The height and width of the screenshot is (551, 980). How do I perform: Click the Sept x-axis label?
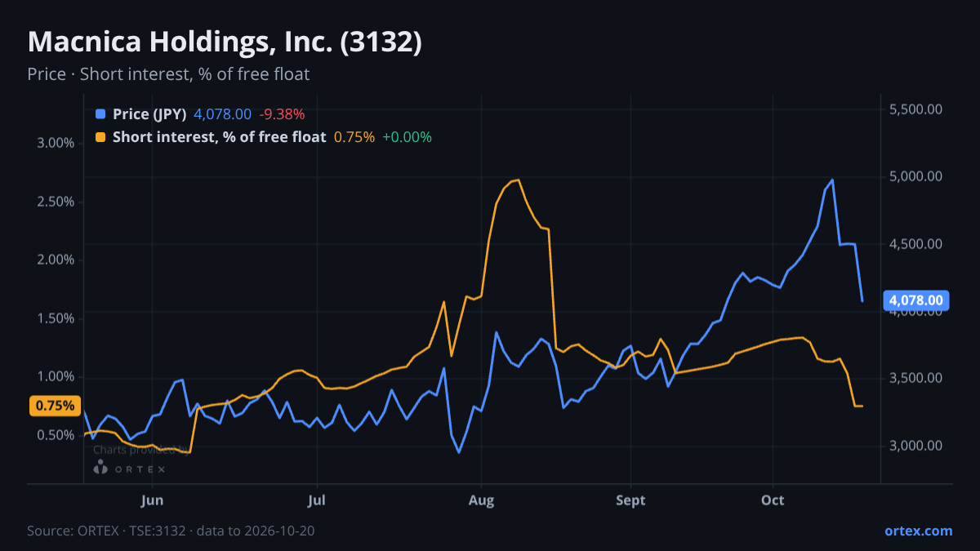[x=630, y=500]
